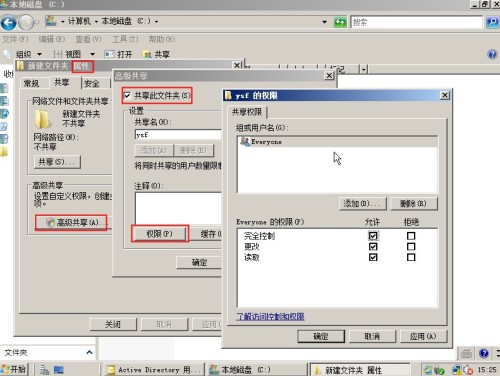Screen dimensions: 500x376
Task: Open the 查看(V) menu
Action: 88,39
